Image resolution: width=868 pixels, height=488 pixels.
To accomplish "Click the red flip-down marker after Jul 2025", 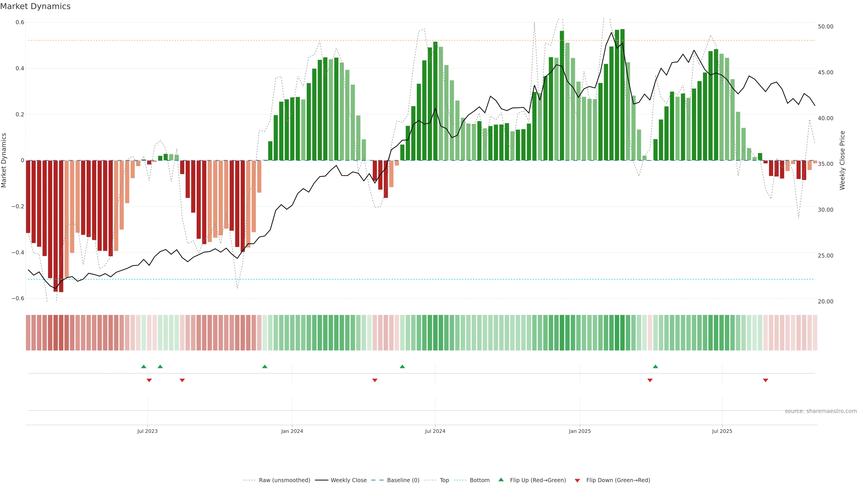I will pos(765,380).
